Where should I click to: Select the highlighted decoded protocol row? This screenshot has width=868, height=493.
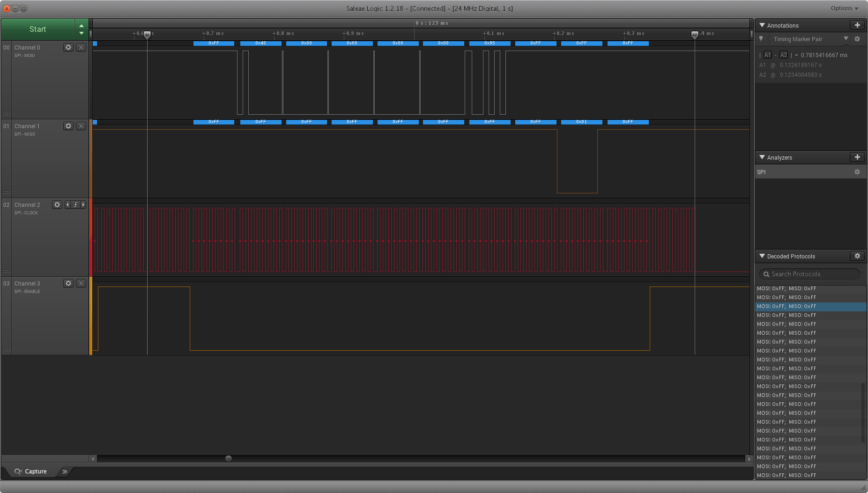810,307
